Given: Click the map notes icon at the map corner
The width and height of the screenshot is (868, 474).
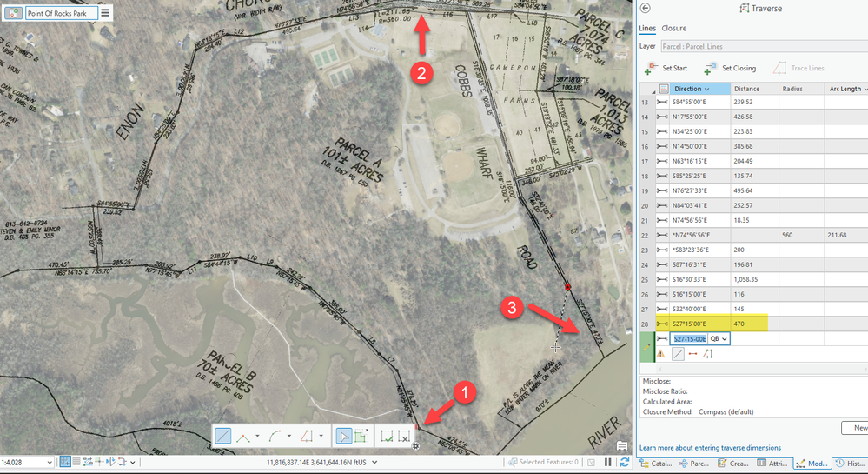Looking at the screenshot, I should 622,446.
